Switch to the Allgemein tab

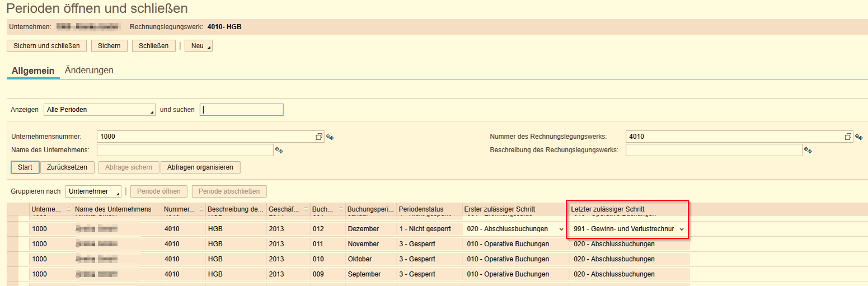[x=33, y=71]
